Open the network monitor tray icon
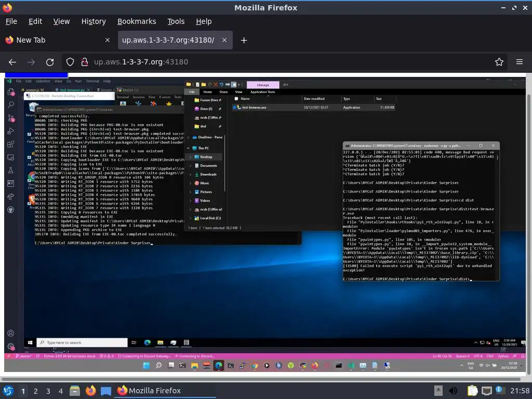Screen dimensions: 532x399 pyautogui.click(x=486, y=391)
